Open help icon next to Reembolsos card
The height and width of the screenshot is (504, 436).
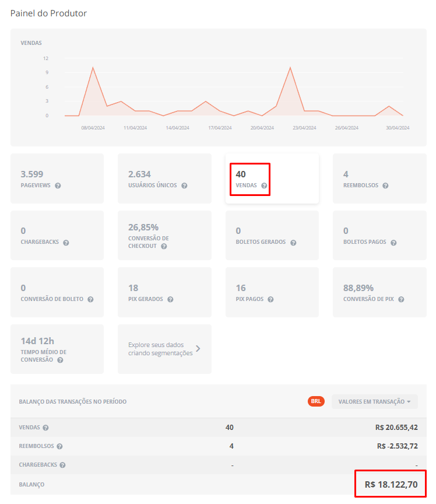[x=385, y=185]
